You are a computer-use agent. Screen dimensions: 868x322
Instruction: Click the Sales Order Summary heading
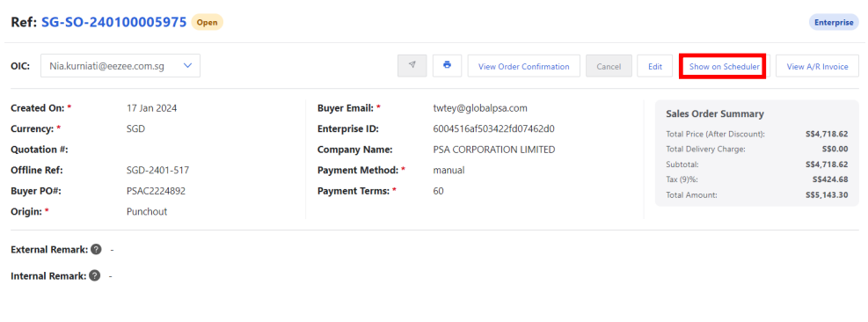[715, 113]
